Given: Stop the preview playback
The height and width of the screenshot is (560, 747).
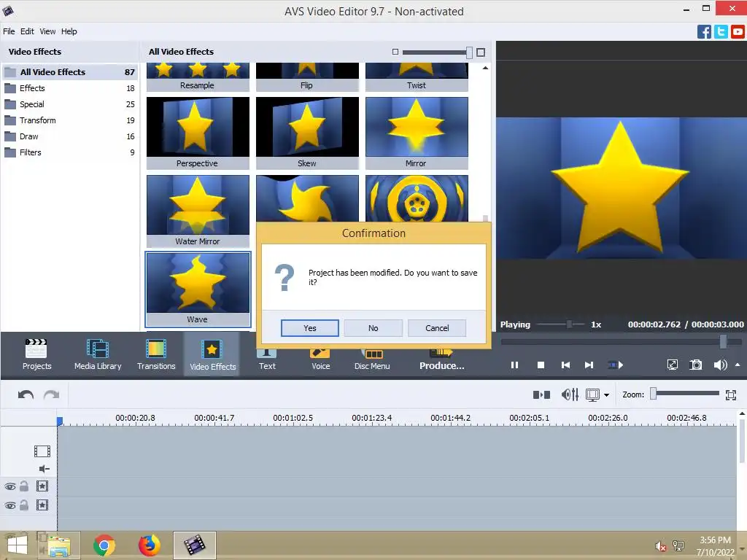Looking at the screenshot, I should [x=541, y=365].
